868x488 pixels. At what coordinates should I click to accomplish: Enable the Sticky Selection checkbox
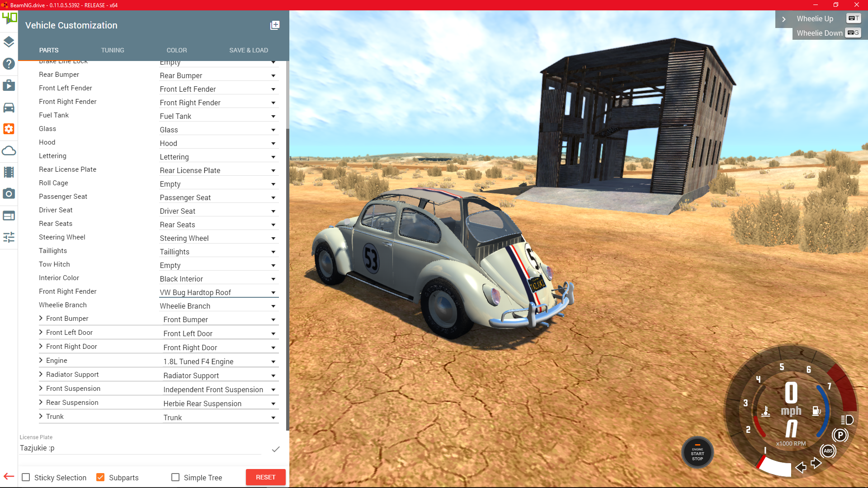point(26,478)
